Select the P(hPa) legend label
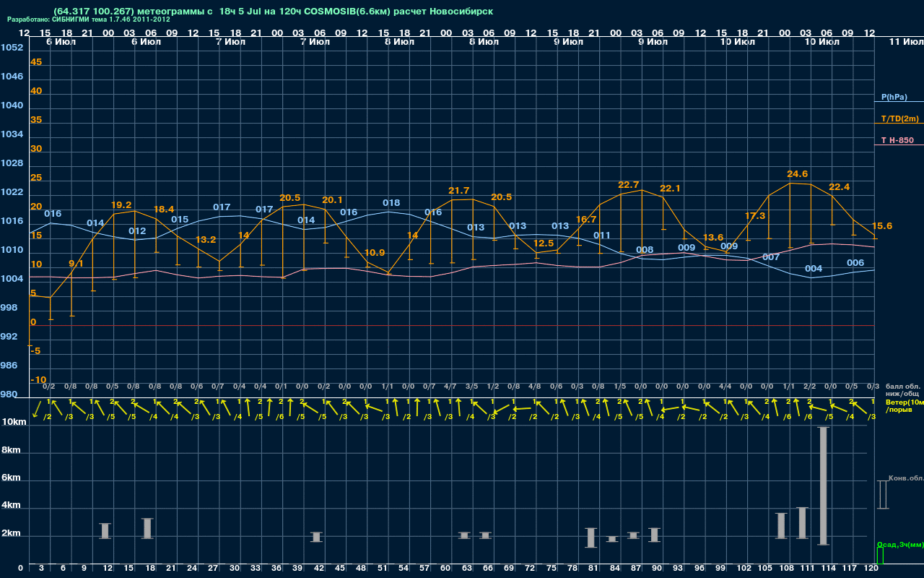Viewport: 924px width, 578px height. pos(894,97)
